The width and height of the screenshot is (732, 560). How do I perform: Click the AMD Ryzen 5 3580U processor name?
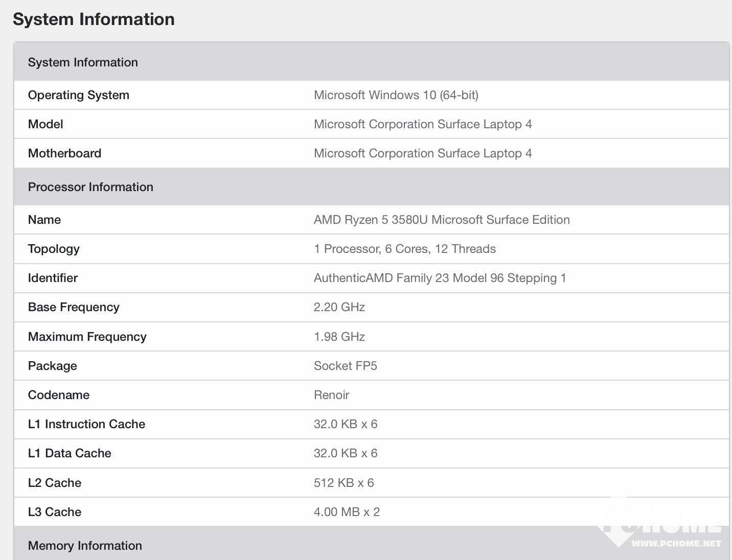441,220
